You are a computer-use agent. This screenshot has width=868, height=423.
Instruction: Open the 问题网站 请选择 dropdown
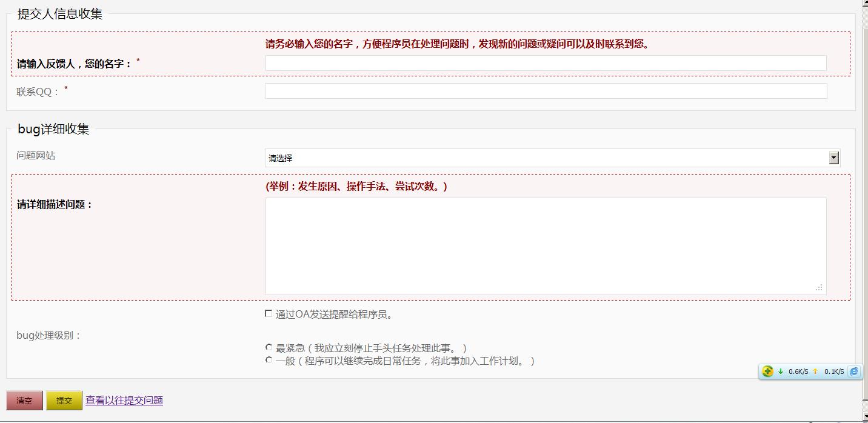coord(834,158)
